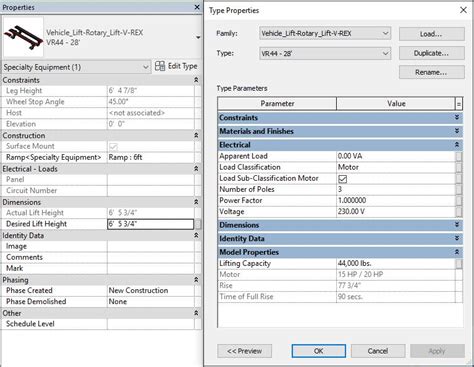Screen dimensions: 474x367
Task: Click the Lifting Capacity value 44,000 lbs.
Action: (x=396, y=263)
